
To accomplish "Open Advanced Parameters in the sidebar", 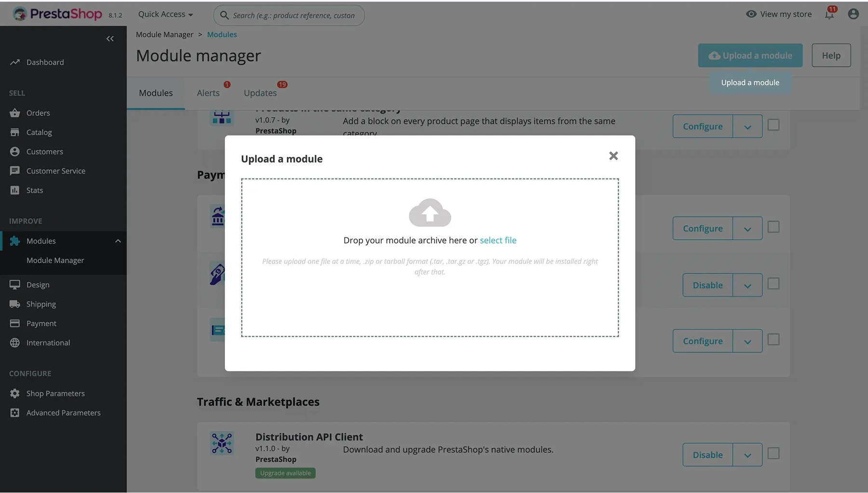I will coord(64,412).
